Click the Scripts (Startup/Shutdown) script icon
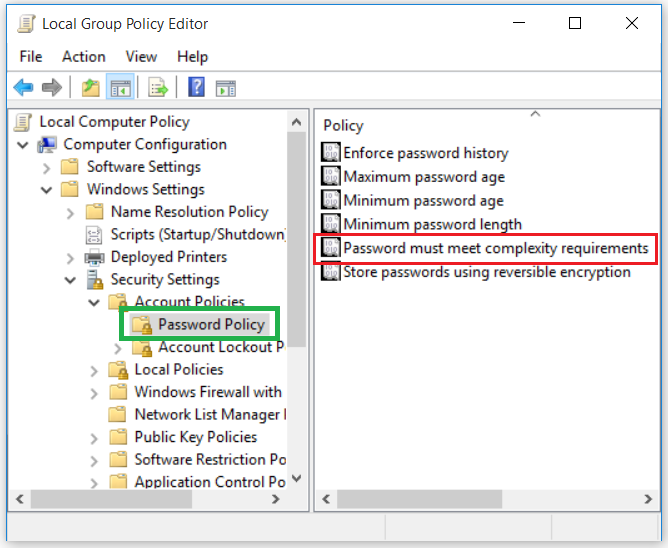The height and width of the screenshot is (548, 668). pos(94,234)
